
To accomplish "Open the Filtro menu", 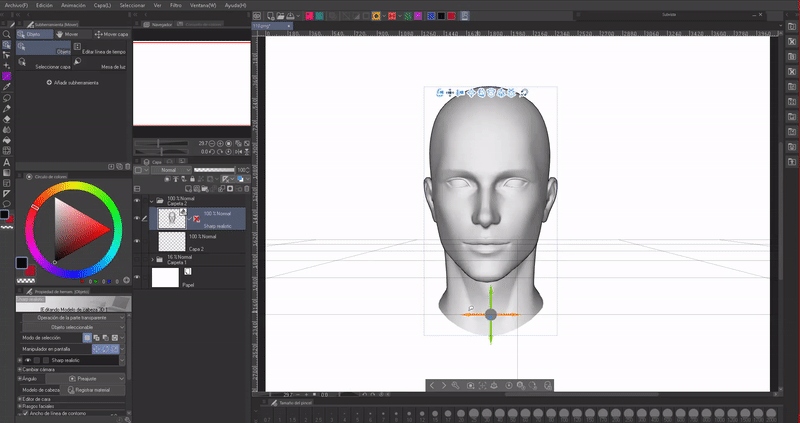I will (176, 5).
